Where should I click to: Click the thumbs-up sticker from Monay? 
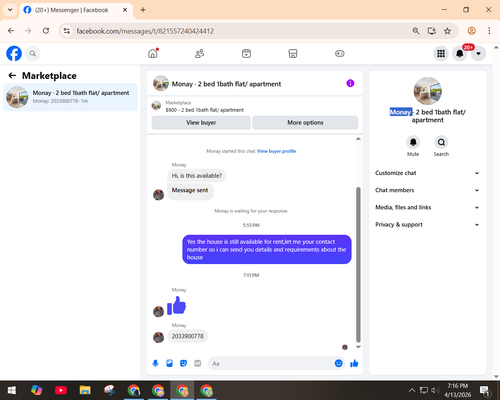pos(176,306)
